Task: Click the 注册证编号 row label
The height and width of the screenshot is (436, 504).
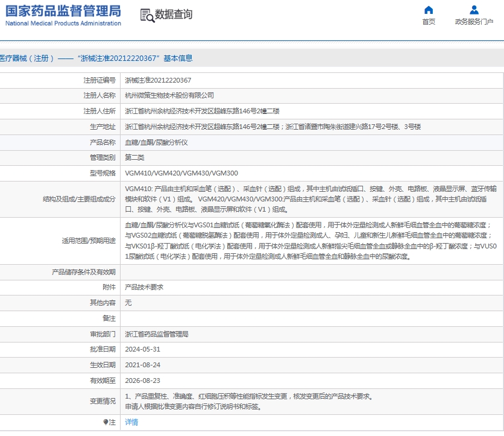Action: [x=99, y=80]
